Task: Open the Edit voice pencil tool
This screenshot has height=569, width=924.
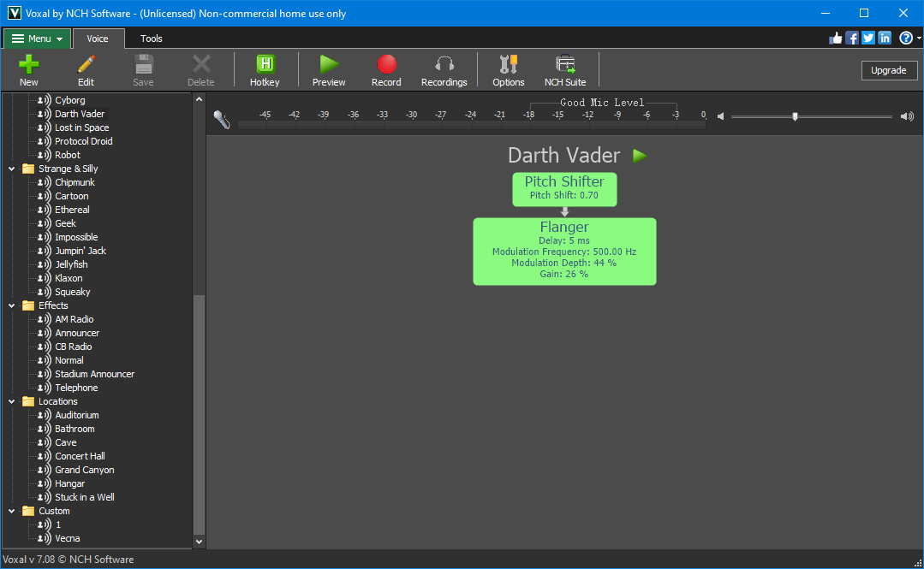Action: [x=86, y=63]
